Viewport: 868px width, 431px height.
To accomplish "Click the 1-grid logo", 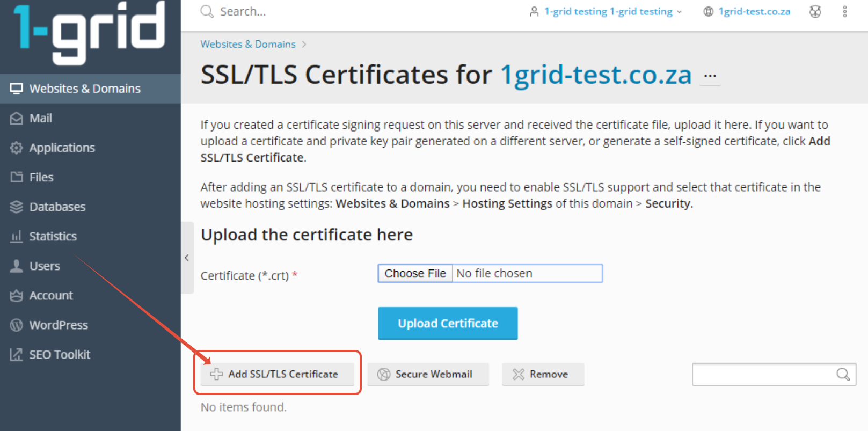I will pyautogui.click(x=89, y=33).
